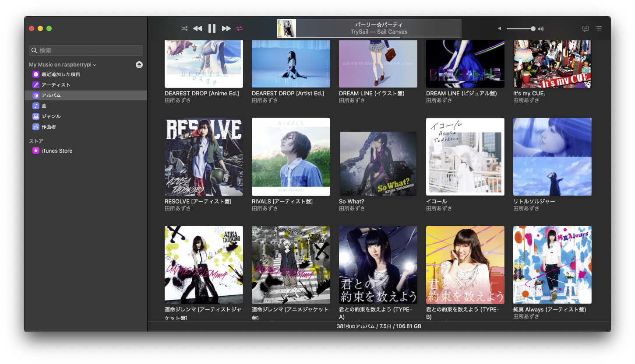This screenshot has width=635, height=364.
Task: Open 君との約束を数えよう (TYPE-A) cover
Action: click(x=378, y=265)
